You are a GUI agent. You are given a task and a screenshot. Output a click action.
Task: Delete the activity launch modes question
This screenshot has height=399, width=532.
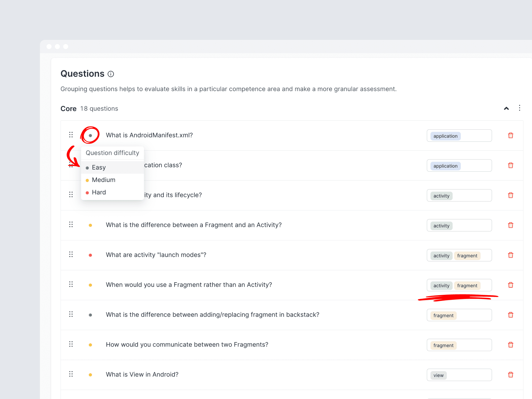tap(511, 255)
